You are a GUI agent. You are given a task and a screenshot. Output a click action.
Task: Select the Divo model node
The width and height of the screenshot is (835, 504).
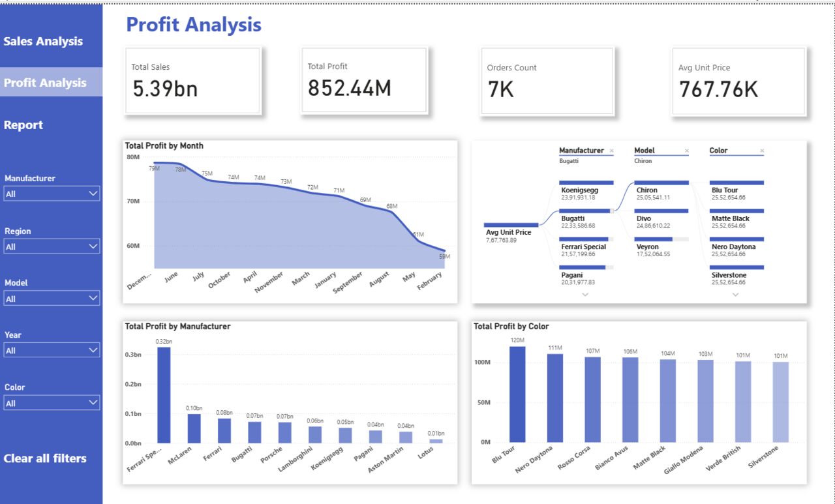click(661, 218)
